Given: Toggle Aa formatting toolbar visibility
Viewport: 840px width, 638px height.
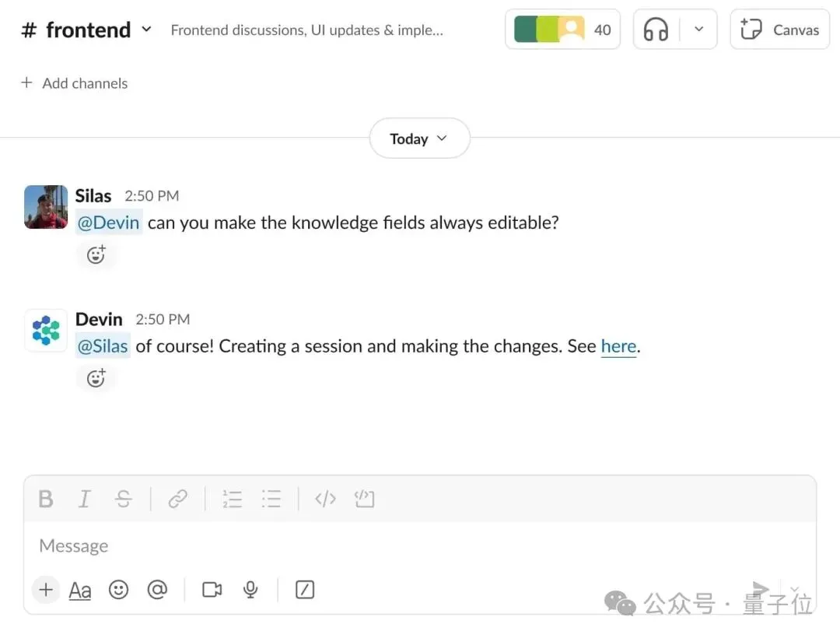Looking at the screenshot, I should 80,590.
